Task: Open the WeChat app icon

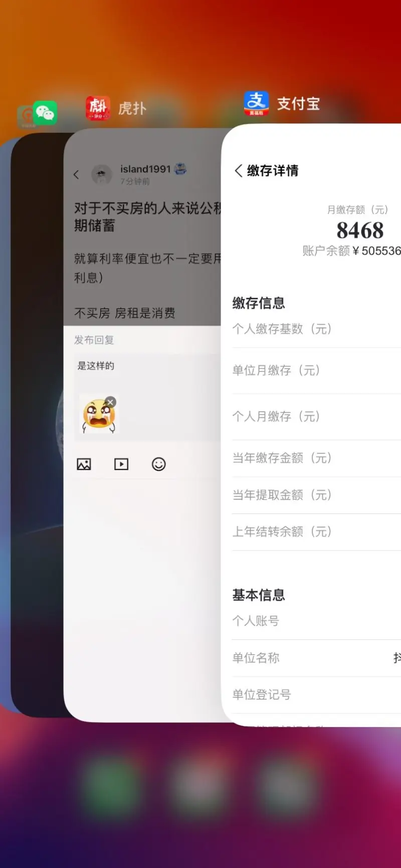Action: point(45,113)
